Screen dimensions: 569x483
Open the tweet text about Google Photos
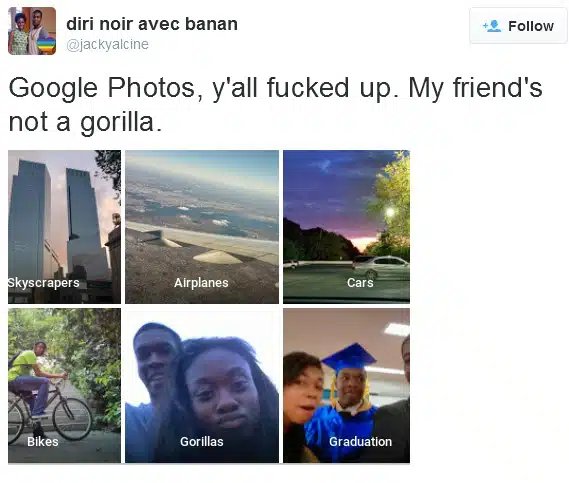(x=275, y=105)
